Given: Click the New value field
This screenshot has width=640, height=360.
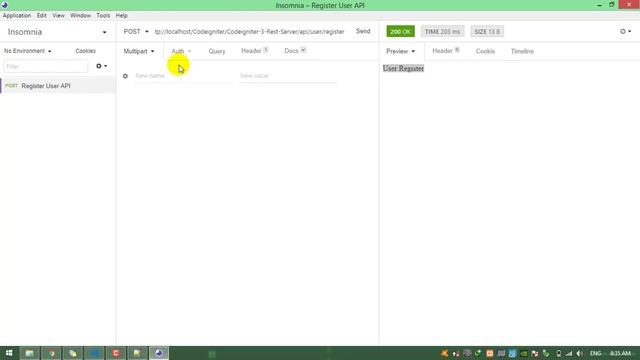Looking at the screenshot, I should (x=288, y=76).
